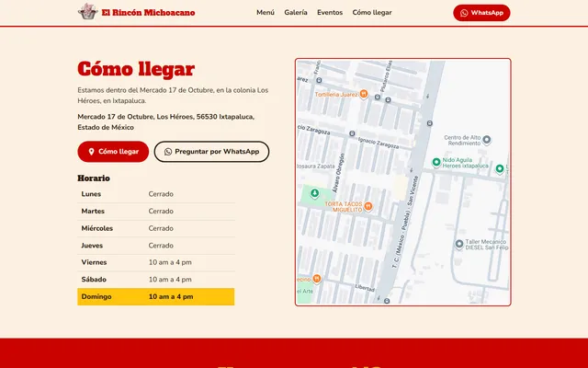Click bus stop icon on Ignacio Zaragoza street
The image size is (588, 368).
coord(352,133)
